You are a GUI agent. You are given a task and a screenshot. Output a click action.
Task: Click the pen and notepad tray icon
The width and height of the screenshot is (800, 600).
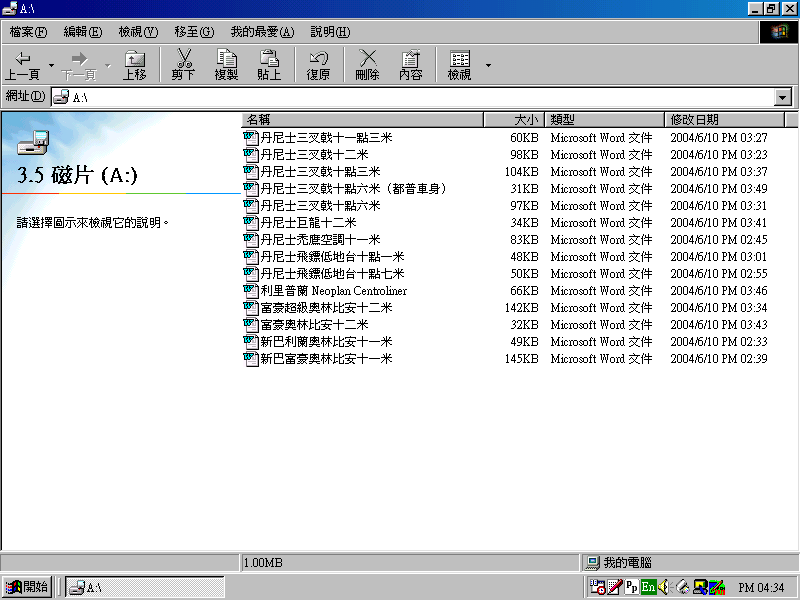click(x=614, y=587)
